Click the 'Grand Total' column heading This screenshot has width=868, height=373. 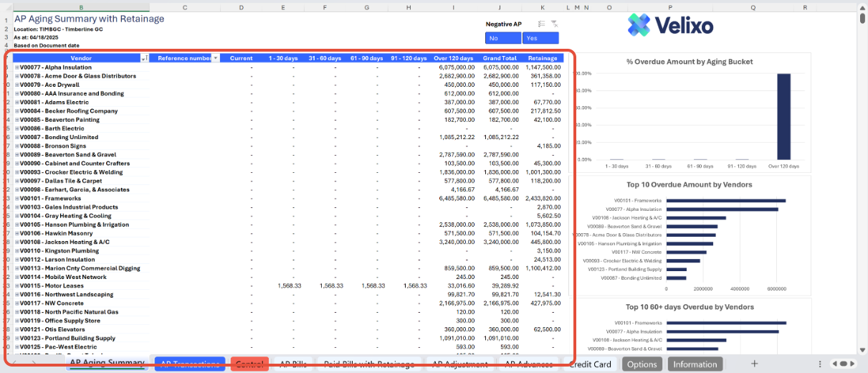tap(500, 58)
